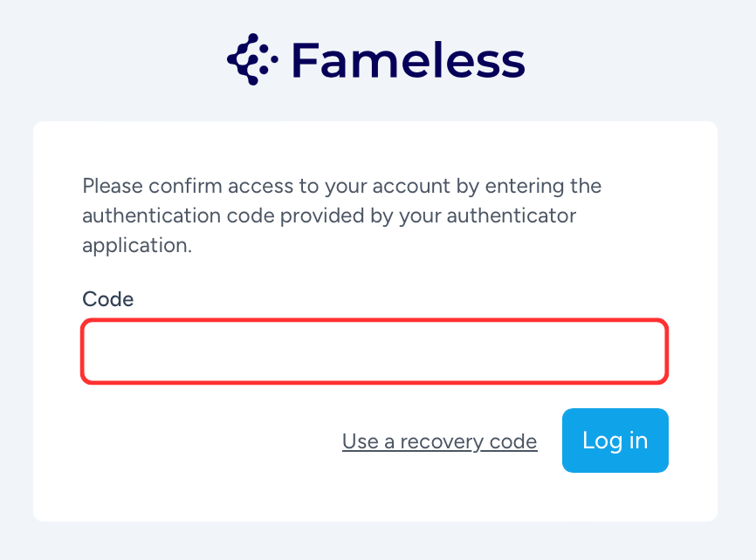The height and width of the screenshot is (560, 756).
Task: Submit the form with the blue Log in button
Action: point(615,440)
